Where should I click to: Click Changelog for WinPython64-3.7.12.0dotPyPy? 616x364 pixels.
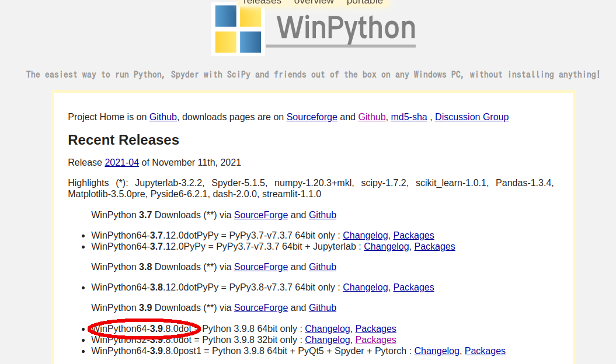point(365,235)
